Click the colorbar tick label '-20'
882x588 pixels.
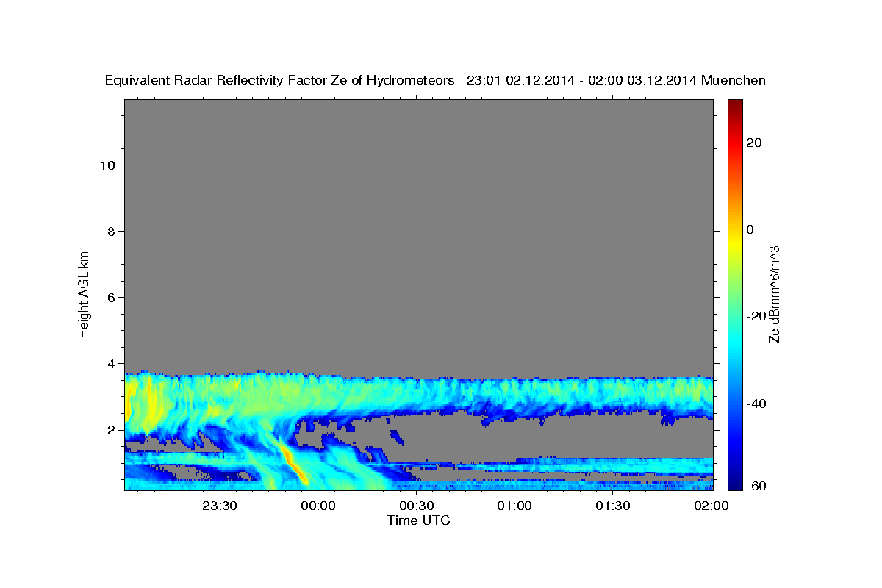coord(756,316)
